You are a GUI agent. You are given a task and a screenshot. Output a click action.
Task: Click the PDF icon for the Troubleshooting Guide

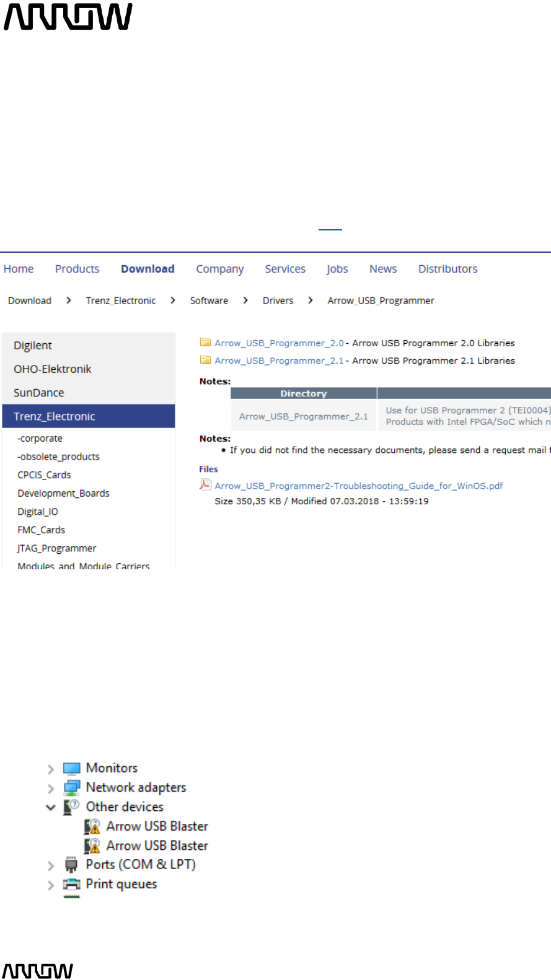[x=205, y=485]
